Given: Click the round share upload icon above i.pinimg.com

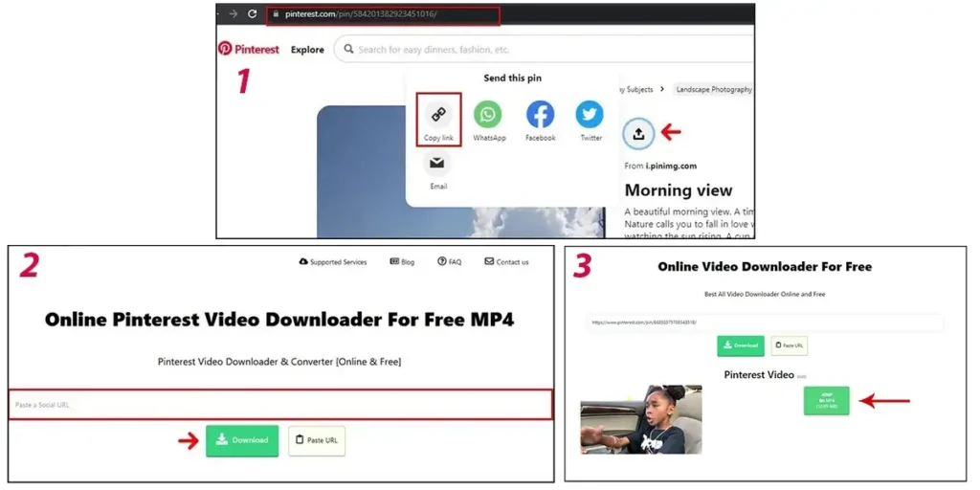Looking at the screenshot, I should coord(638,133).
